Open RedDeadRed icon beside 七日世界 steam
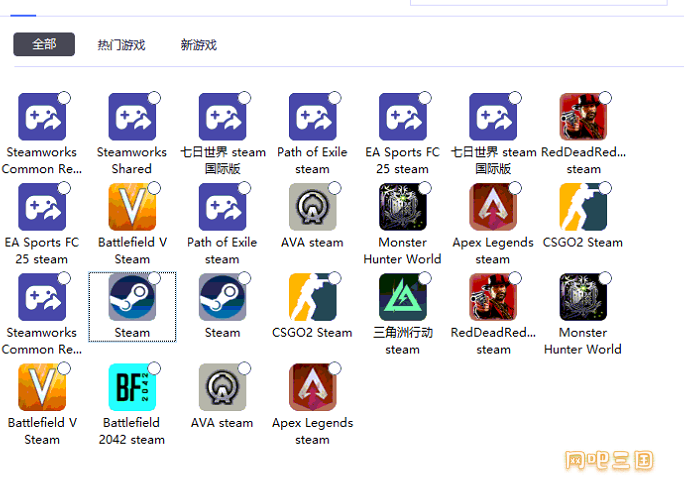This screenshot has height=485, width=684. [x=583, y=117]
